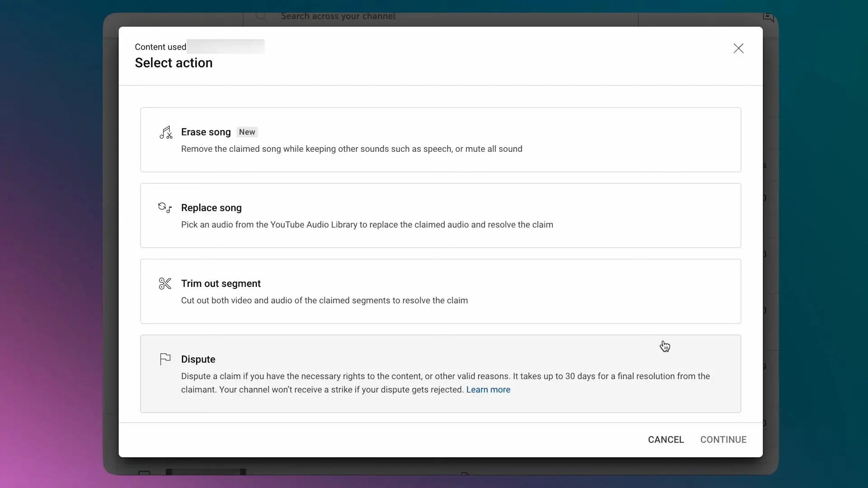Click the Replace song swap icon
The image size is (868, 488).
coord(165,208)
